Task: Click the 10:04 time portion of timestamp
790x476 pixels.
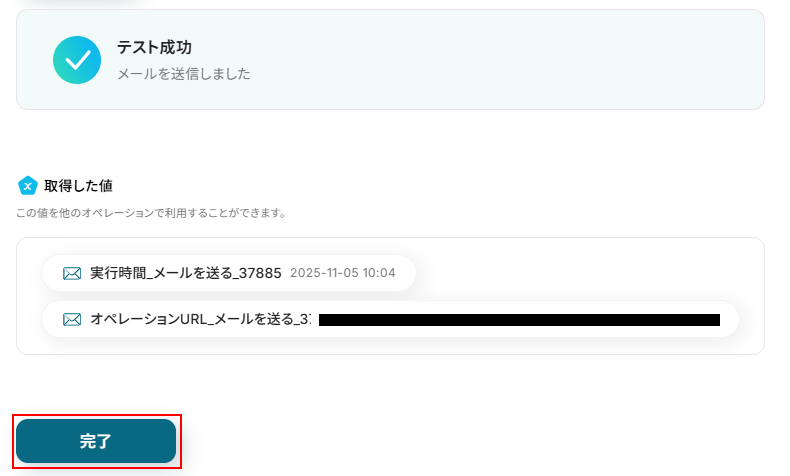Action: coord(379,273)
